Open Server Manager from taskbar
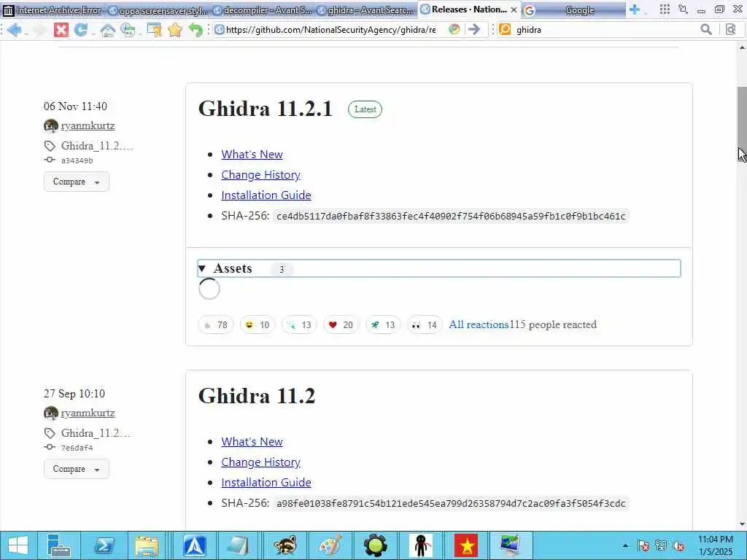 (x=59, y=545)
